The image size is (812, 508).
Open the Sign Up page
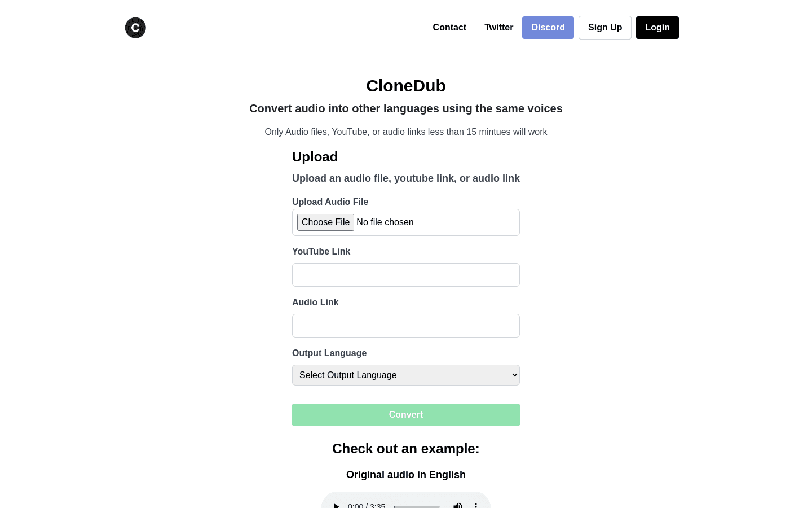605,27
